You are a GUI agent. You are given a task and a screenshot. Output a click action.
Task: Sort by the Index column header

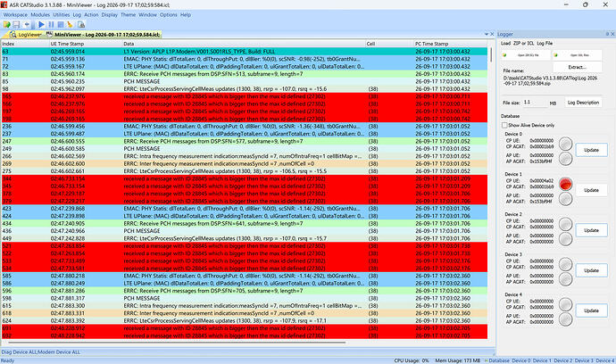point(25,44)
